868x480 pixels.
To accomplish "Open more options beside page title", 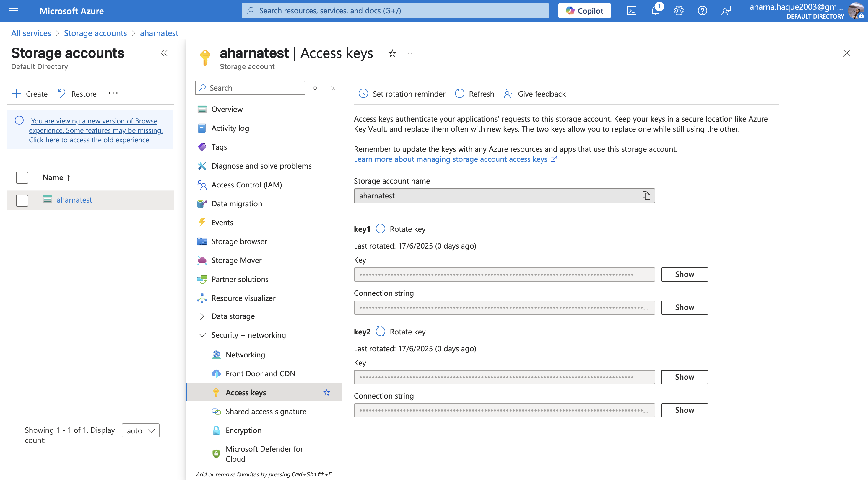I will click(x=411, y=53).
